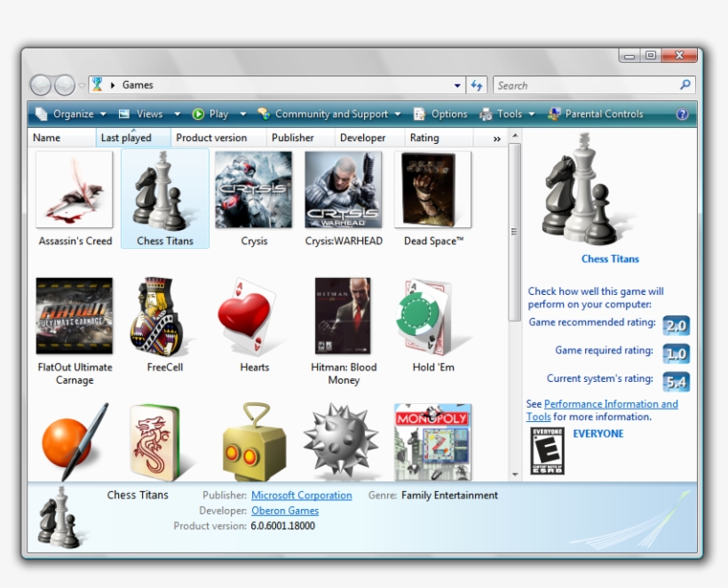Viewport: 728px width, 588px height.
Task: Click the EVERYONE rating text
Action: tap(598, 433)
